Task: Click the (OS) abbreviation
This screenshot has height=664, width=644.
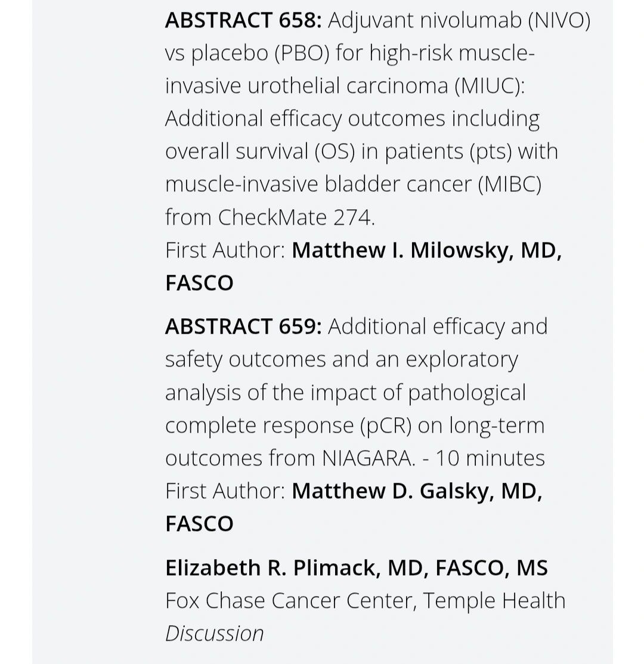Action: point(335,152)
